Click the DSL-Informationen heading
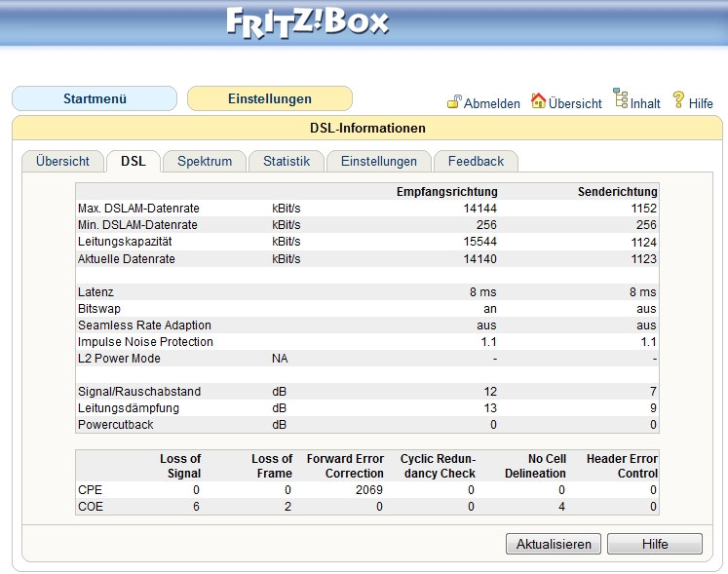The image size is (728, 574). pos(367,129)
